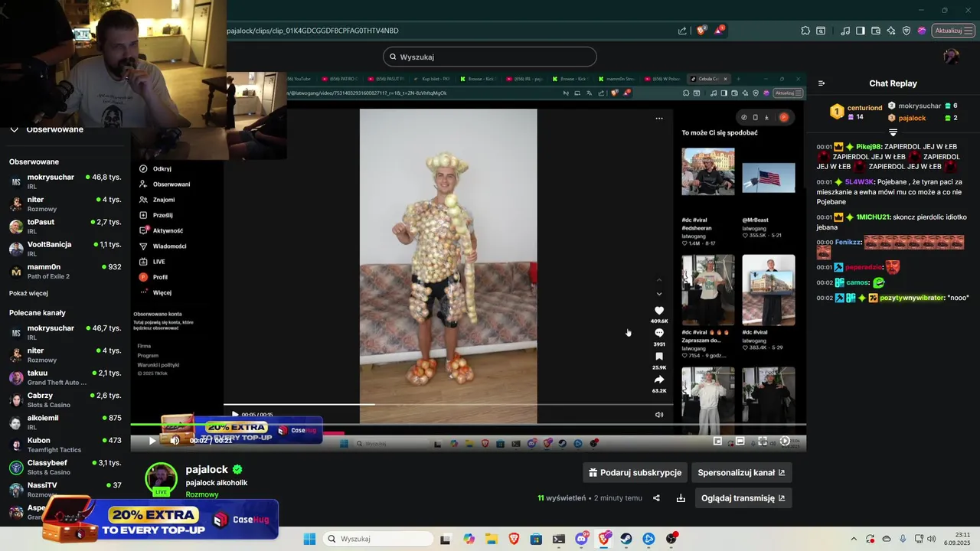Click the CaseHug 20% EXTRA banner
Viewport: 980px width, 551px height.
pyautogui.click(x=161, y=520)
